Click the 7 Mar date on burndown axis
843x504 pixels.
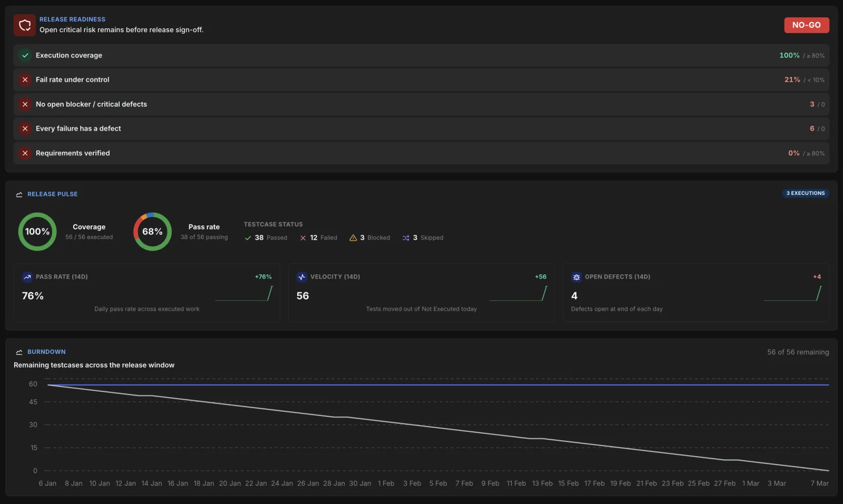[x=819, y=483]
